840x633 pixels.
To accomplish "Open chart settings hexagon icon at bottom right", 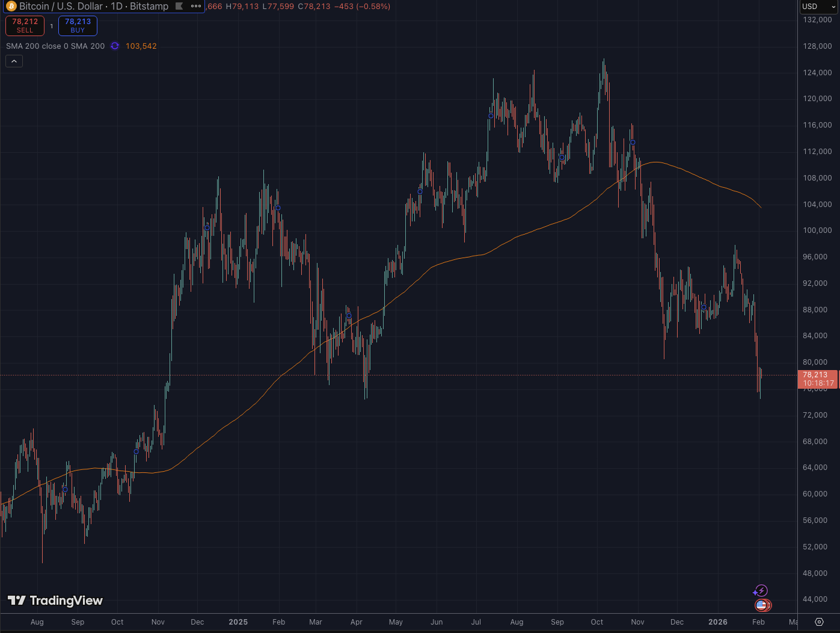I will pyautogui.click(x=819, y=622).
